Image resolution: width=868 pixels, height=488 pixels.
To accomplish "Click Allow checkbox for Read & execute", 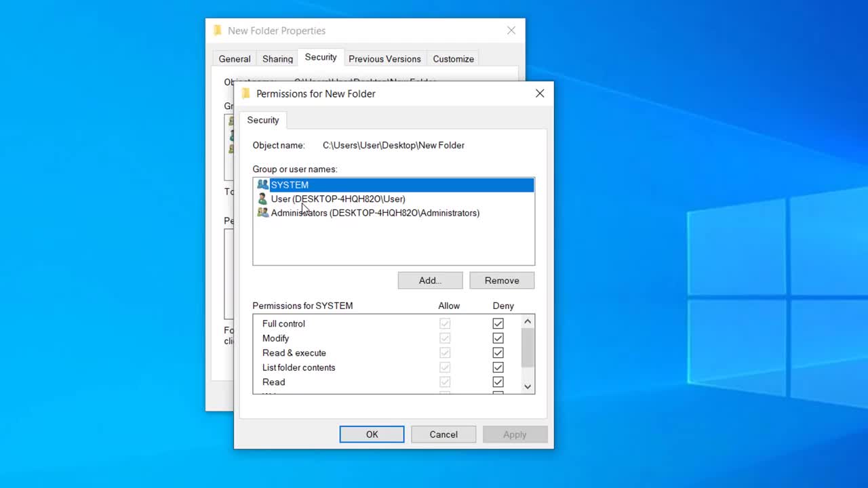I will click(445, 353).
